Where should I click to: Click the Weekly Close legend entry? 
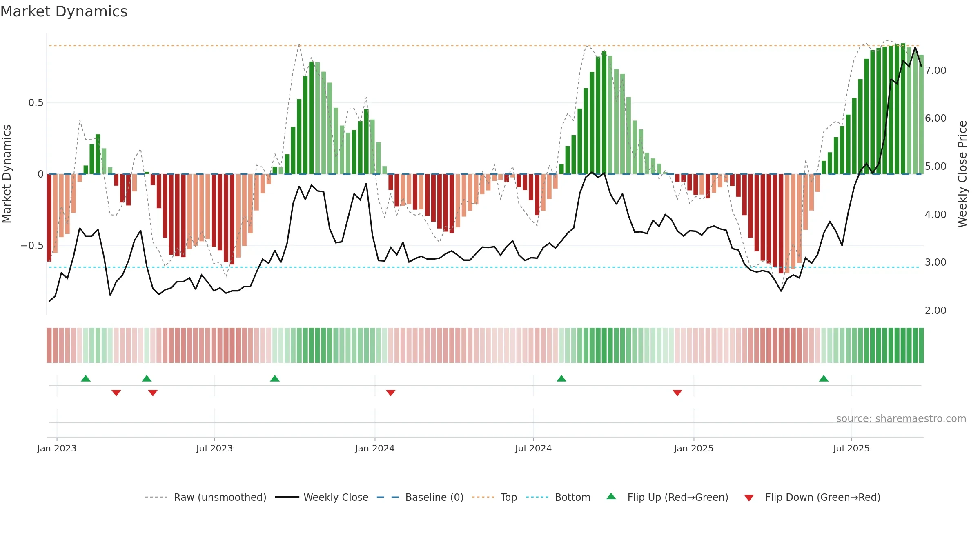pyautogui.click(x=322, y=497)
